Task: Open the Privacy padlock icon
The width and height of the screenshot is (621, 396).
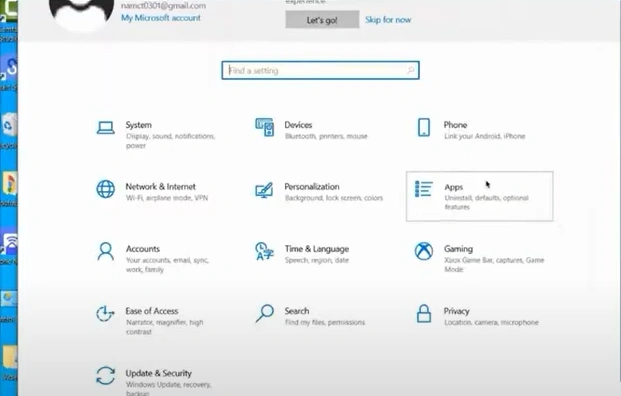Action: point(424,314)
